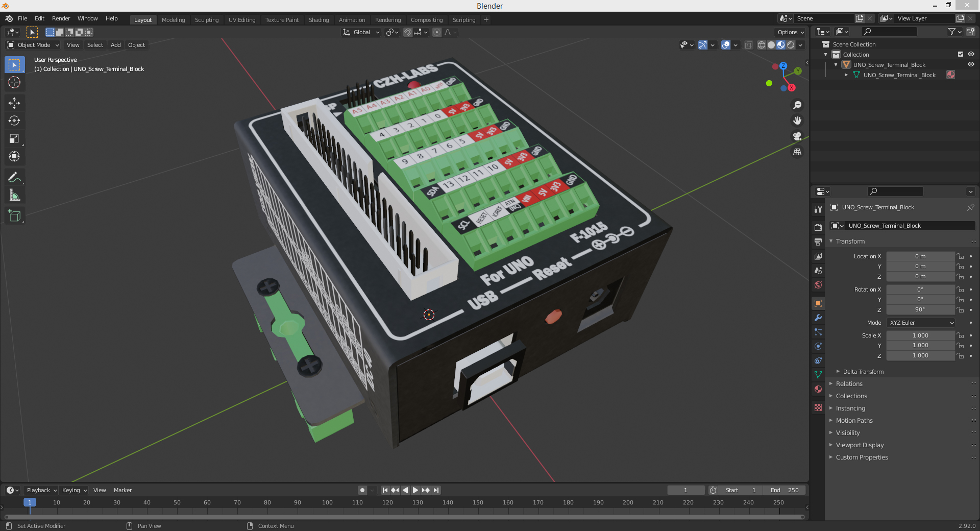
Task: Open the View Layer properties tab
Action: (x=818, y=256)
